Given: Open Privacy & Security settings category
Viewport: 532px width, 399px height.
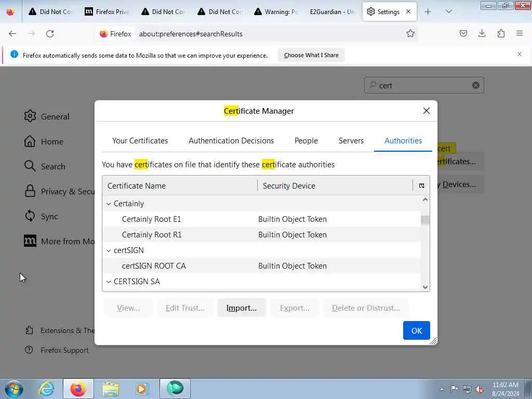Looking at the screenshot, I should pyautogui.click(x=59, y=191).
